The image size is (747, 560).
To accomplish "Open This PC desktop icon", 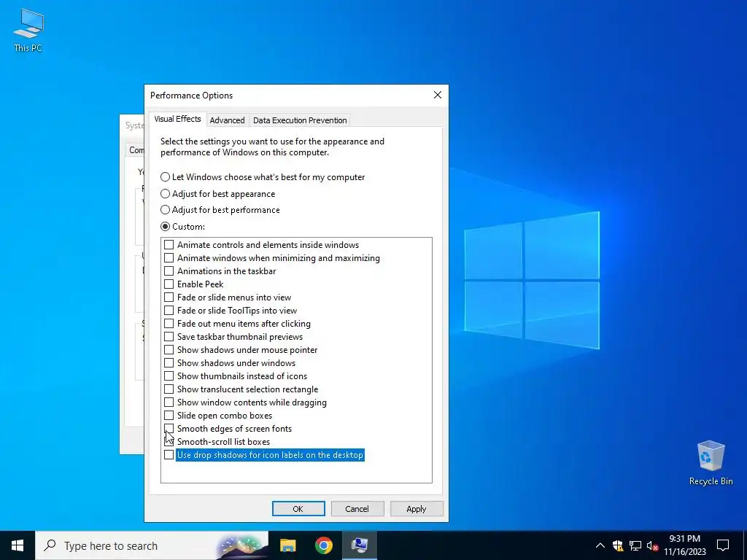I will tap(28, 31).
